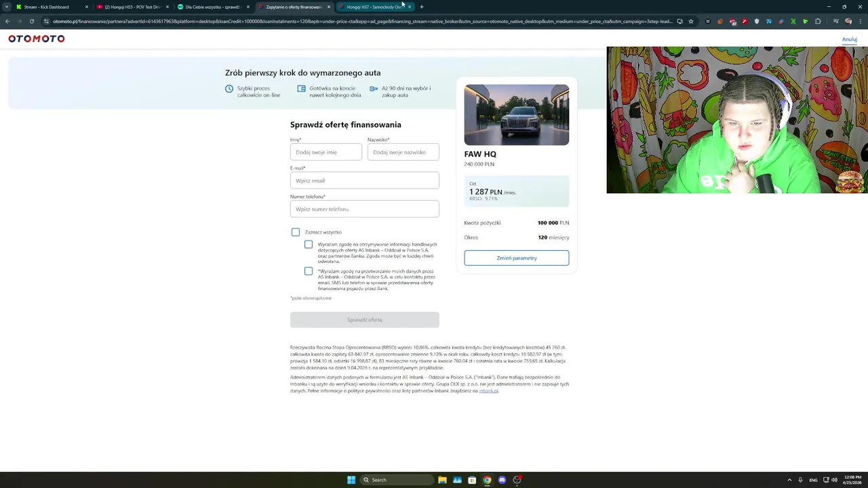Open Microsoft Store from taskbar
This screenshot has width=868, height=488.
(x=472, y=480)
